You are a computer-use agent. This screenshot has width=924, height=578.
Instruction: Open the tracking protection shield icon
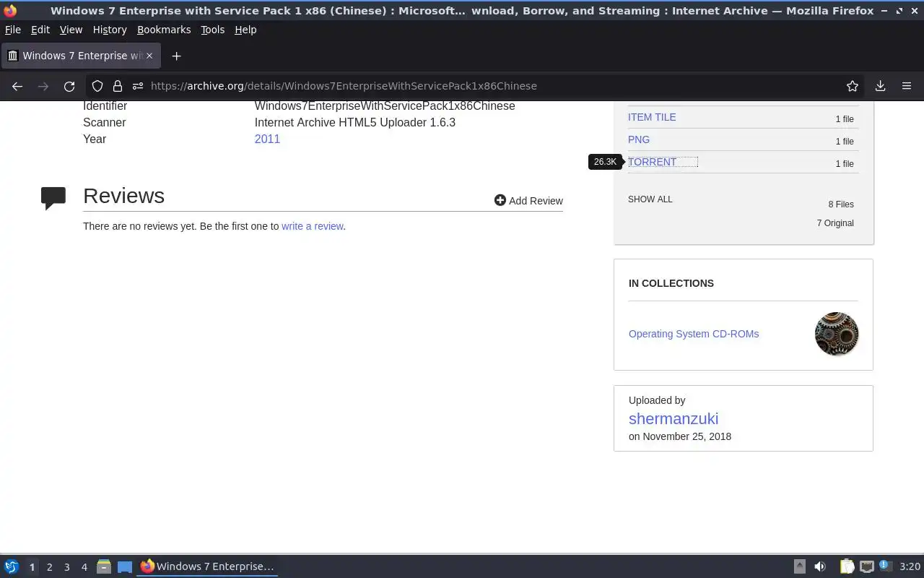tap(97, 86)
